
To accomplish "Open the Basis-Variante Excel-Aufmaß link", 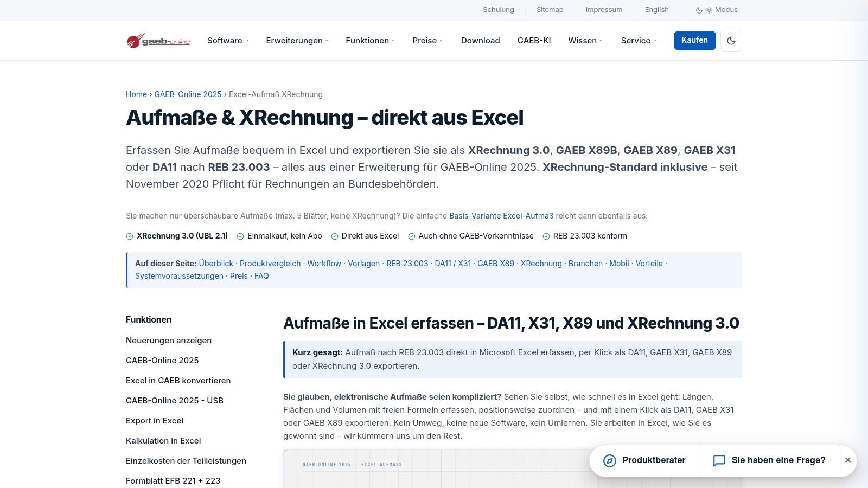I will point(501,216).
